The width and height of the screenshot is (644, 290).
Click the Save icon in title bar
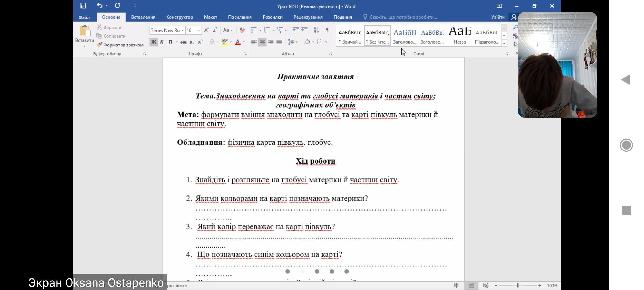point(83,6)
